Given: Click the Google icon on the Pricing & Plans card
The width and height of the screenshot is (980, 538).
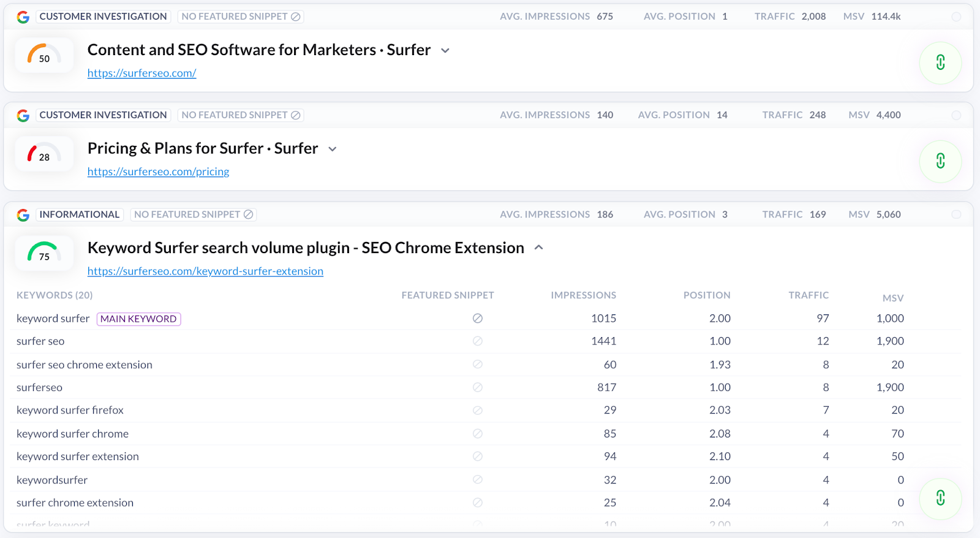Looking at the screenshot, I should [x=23, y=116].
